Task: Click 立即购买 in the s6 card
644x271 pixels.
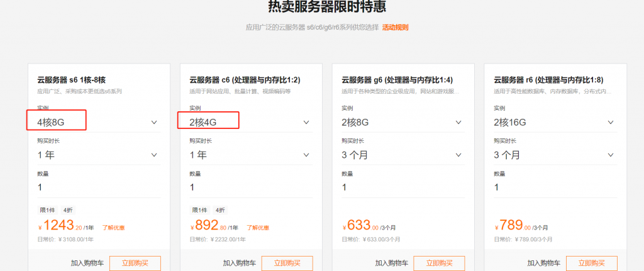Action: tap(135, 263)
